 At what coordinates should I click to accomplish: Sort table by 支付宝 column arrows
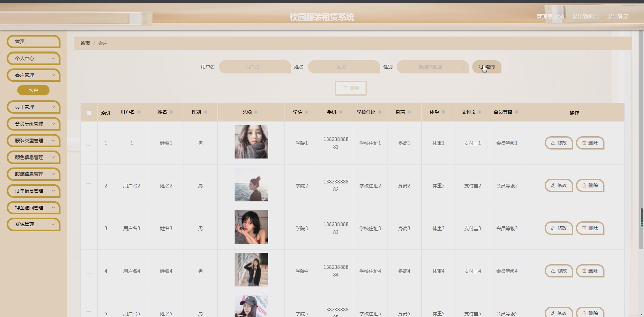pyautogui.click(x=480, y=112)
